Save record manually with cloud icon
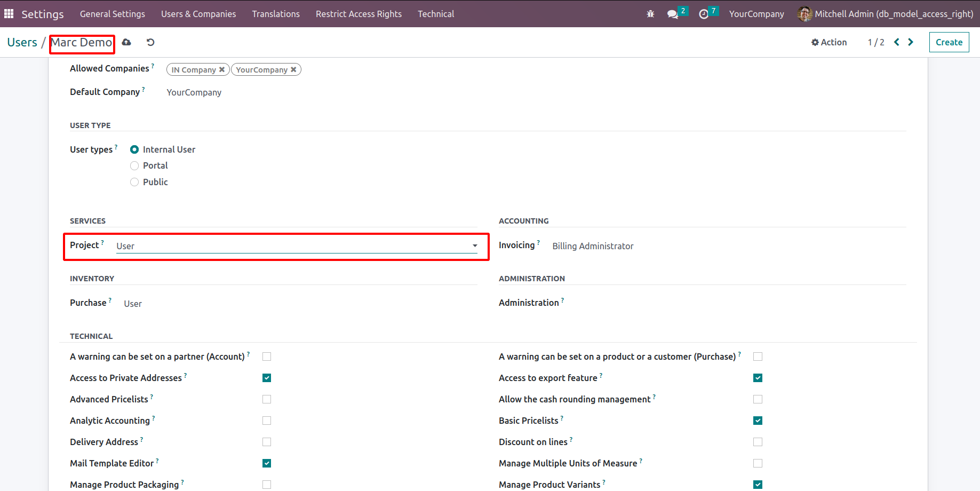 (126, 42)
